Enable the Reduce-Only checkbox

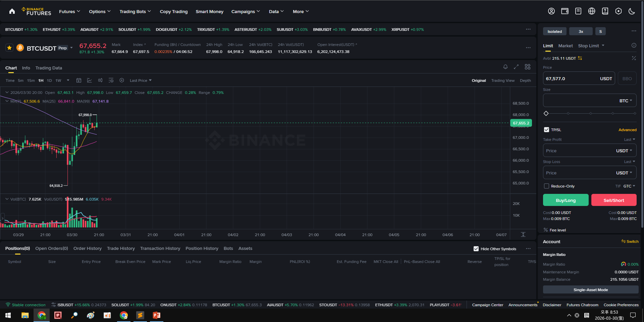click(546, 186)
